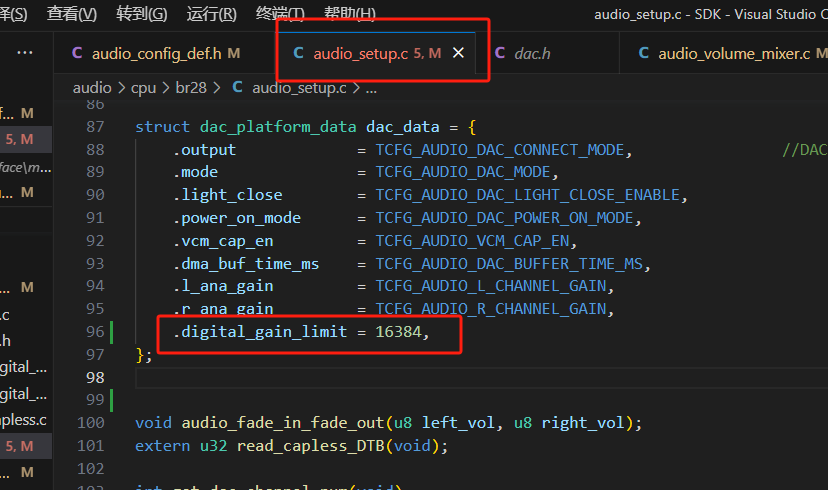
Task: Click TCFG_AUDIO_DAC_CONNECT_MODE macro
Action: 500,150
